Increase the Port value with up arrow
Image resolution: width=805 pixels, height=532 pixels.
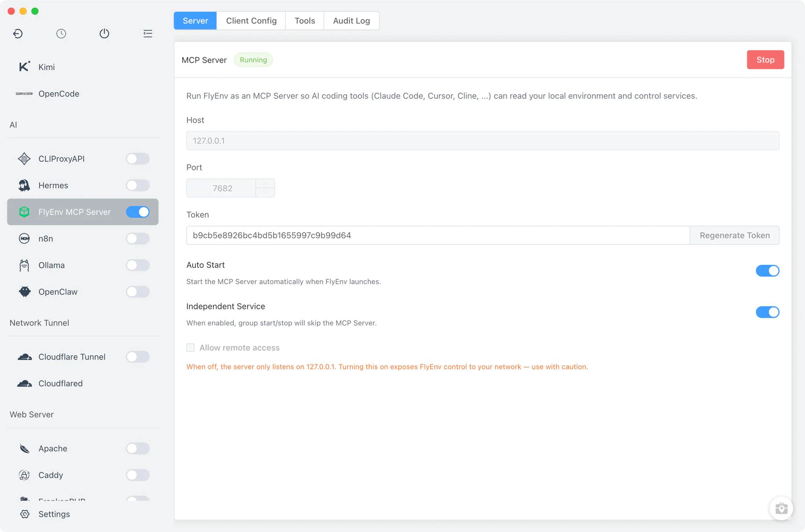click(x=265, y=183)
